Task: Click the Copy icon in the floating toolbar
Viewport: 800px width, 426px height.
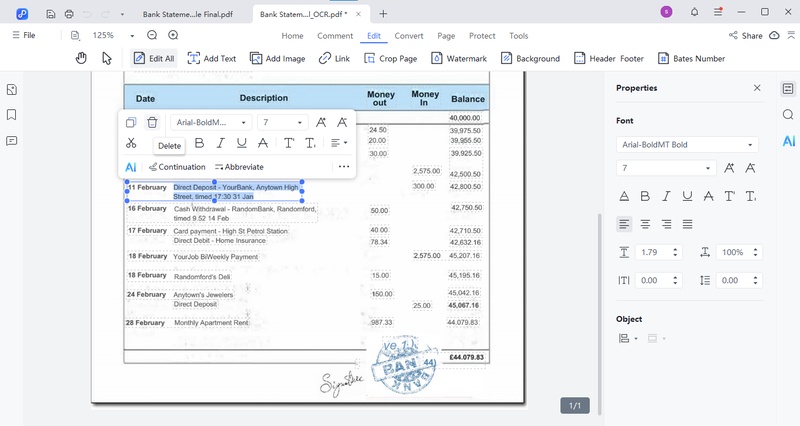Action: pos(131,122)
